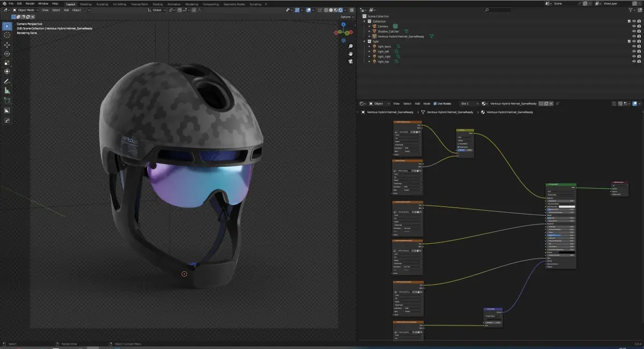This screenshot has width=644, height=349.
Task: Click the material name field in node editor
Action: click(514, 103)
